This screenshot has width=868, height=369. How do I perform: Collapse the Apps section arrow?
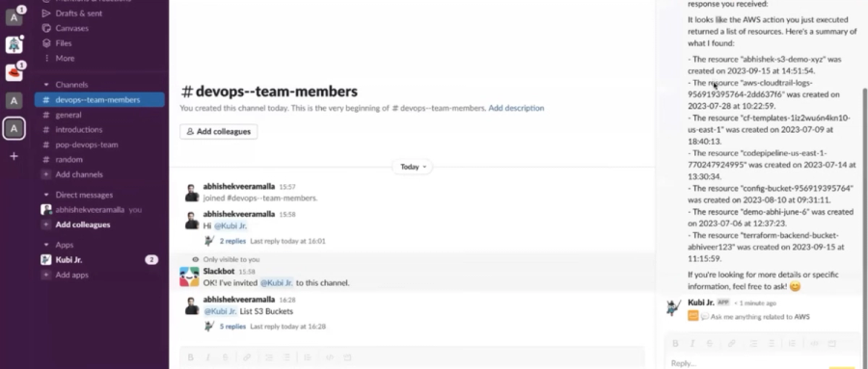46,245
